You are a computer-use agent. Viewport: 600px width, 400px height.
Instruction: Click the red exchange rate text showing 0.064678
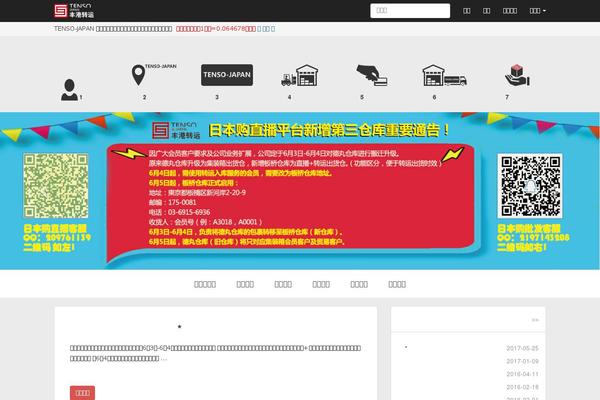point(216,29)
